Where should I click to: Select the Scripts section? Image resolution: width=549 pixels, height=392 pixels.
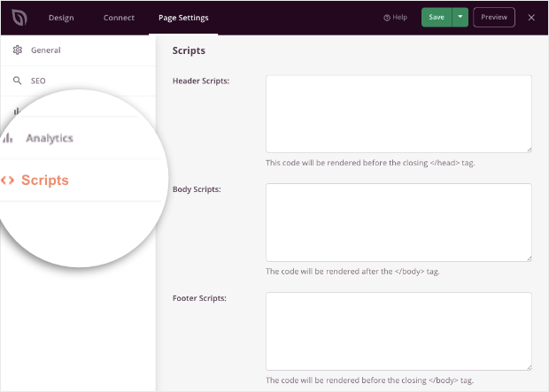[45, 181]
